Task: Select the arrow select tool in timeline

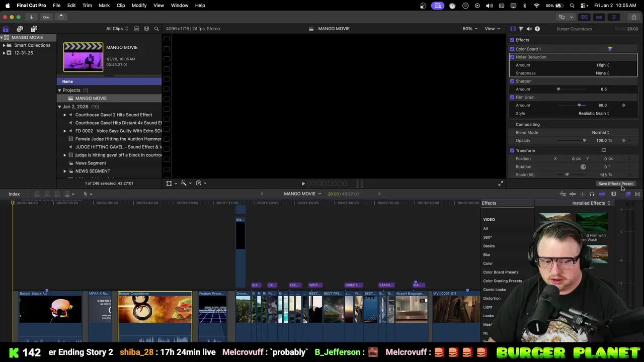Action: coord(87,194)
